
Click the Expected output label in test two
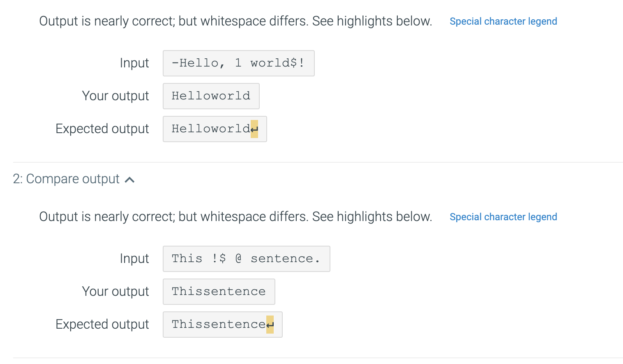102,324
